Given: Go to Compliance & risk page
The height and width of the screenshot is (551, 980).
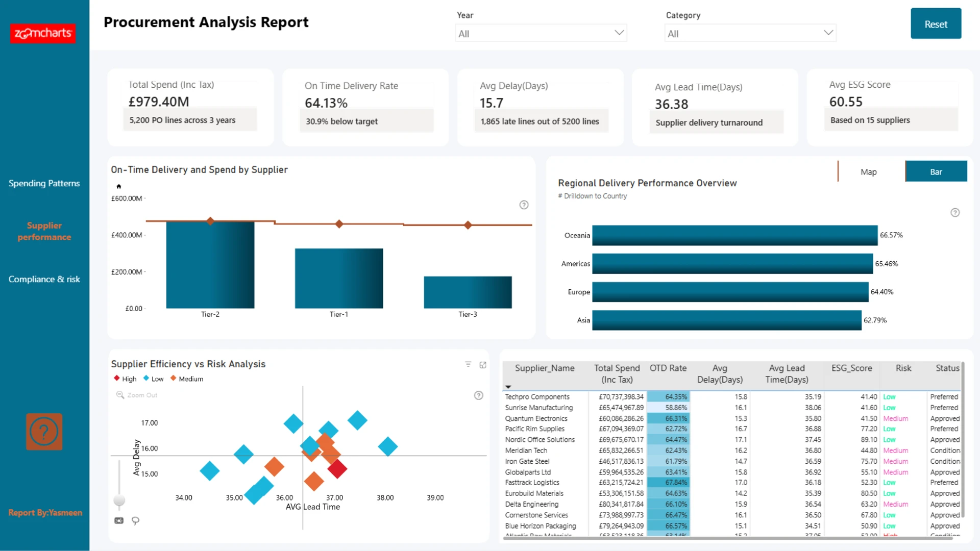Looking at the screenshot, I should click(x=44, y=279).
